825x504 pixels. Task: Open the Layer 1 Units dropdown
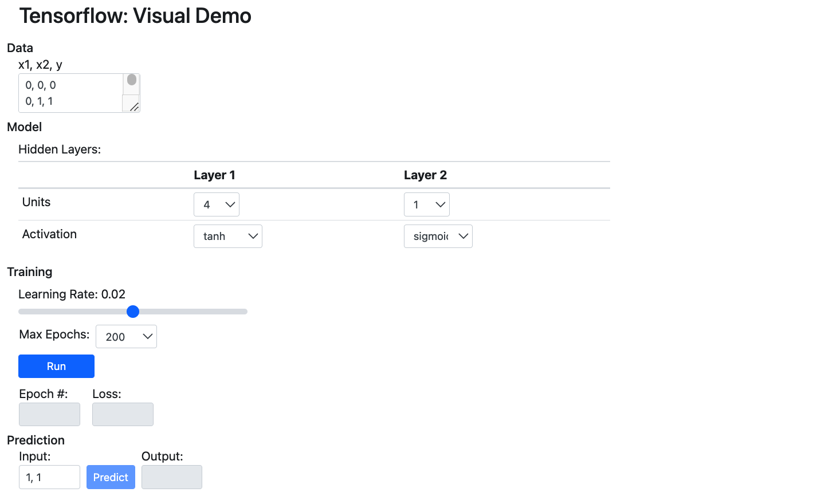[x=217, y=204]
